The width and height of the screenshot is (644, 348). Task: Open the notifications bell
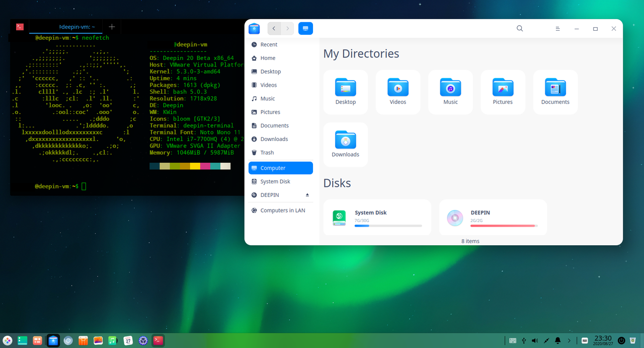[x=557, y=340]
